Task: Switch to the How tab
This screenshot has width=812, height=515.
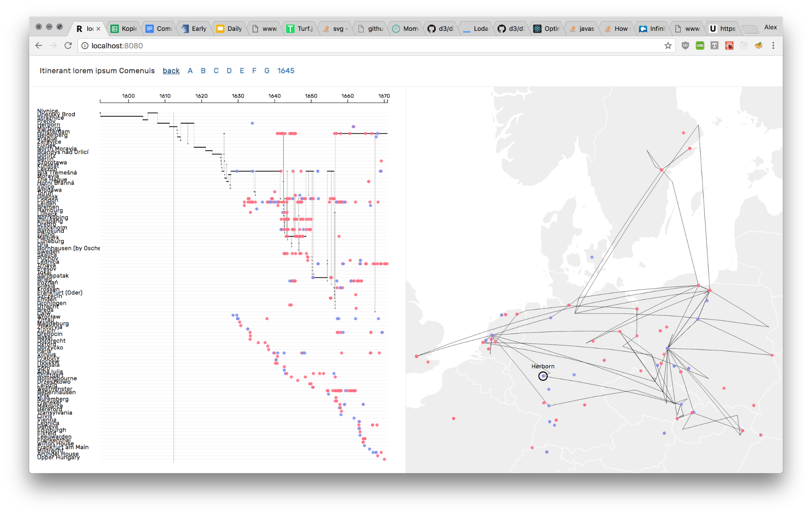Action: click(617, 28)
